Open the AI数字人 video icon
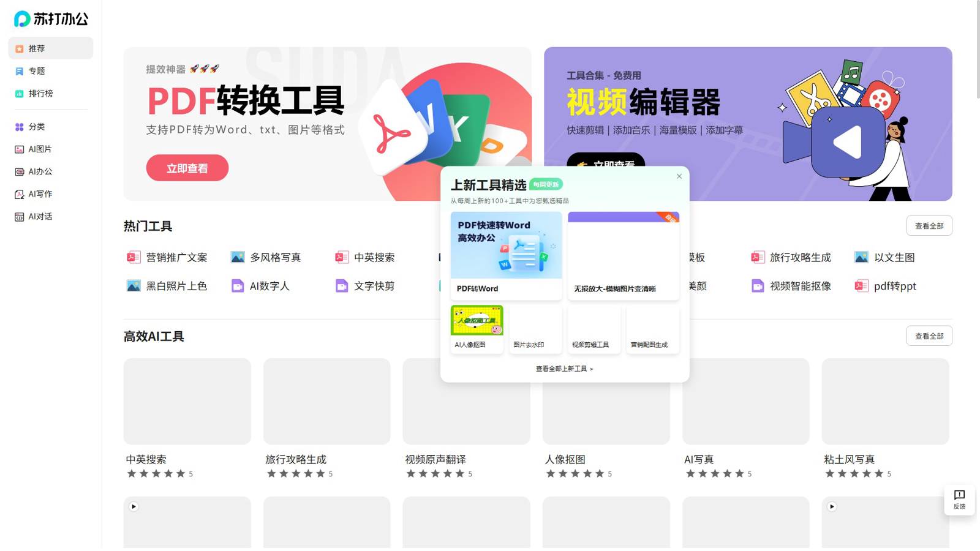 (238, 286)
